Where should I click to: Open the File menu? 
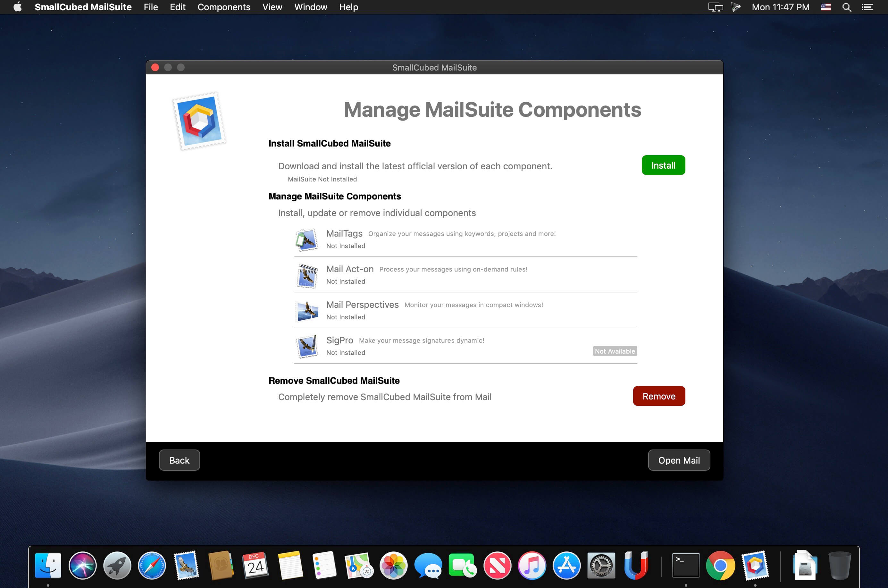click(151, 7)
